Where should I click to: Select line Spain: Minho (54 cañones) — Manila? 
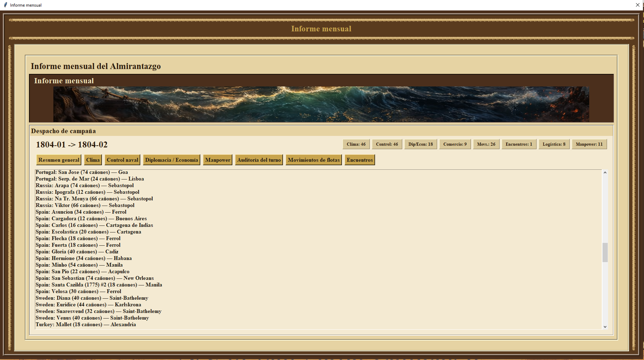(x=79, y=265)
